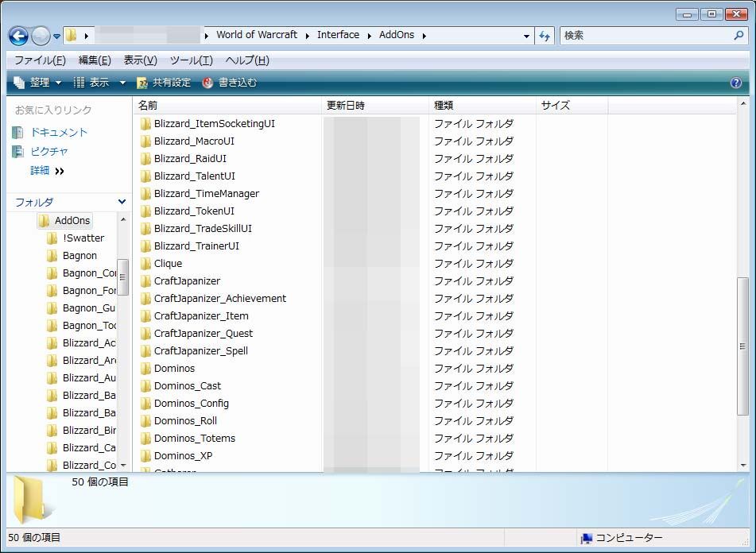Click the コンピューター status bar entry
The width and height of the screenshot is (756, 553).
point(622,538)
